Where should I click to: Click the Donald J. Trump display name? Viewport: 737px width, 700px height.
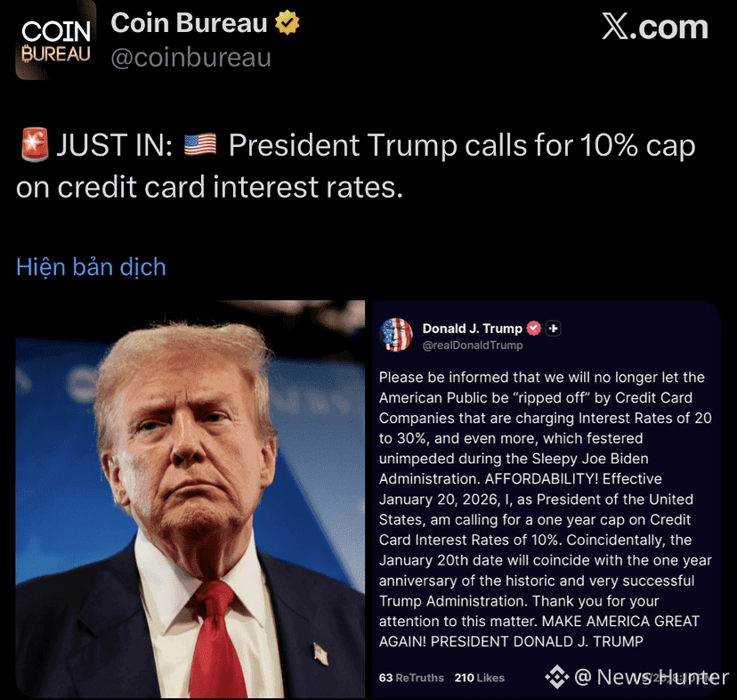[x=473, y=329]
